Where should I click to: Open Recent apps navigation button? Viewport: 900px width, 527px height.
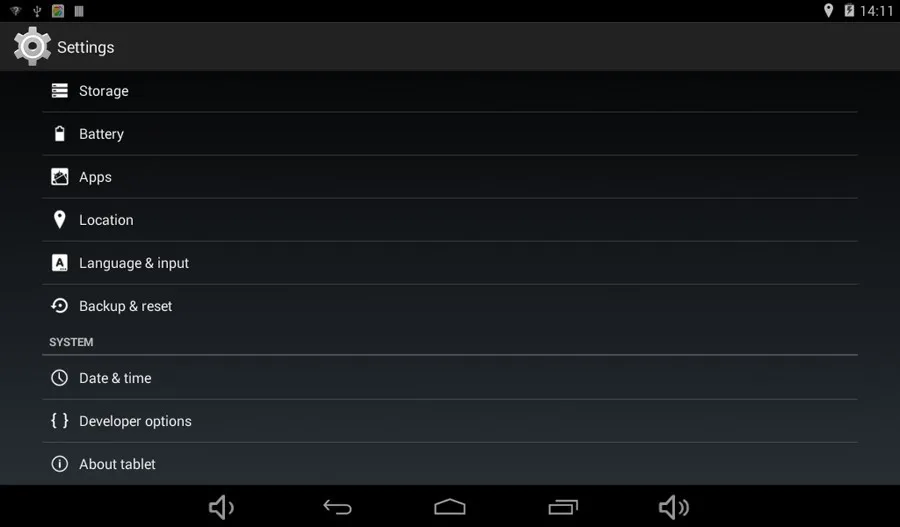563,507
